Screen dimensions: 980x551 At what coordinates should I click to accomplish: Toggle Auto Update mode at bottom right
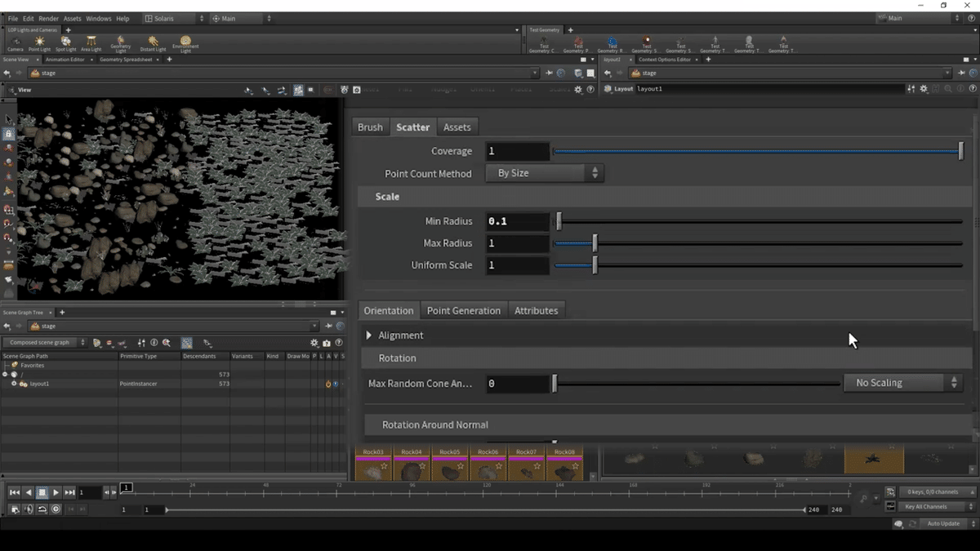click(x=943, y=523)
